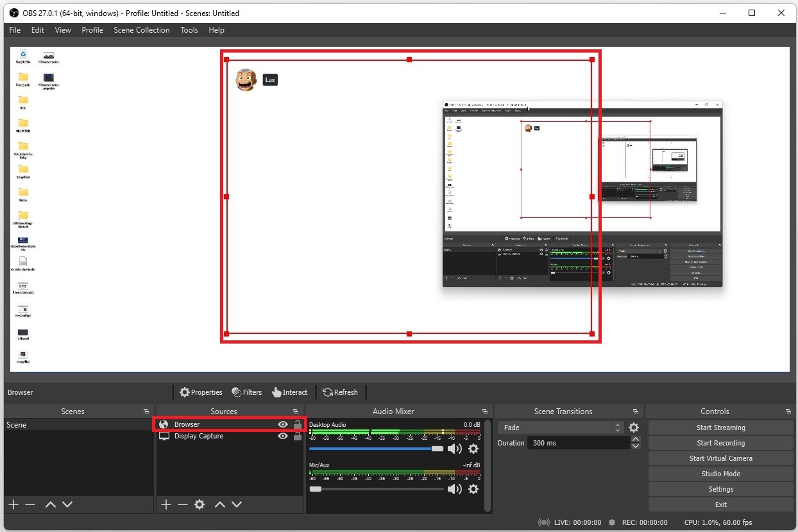Lock the Browser source
Screen dimensions: 798x532
[x=297, y=424]
